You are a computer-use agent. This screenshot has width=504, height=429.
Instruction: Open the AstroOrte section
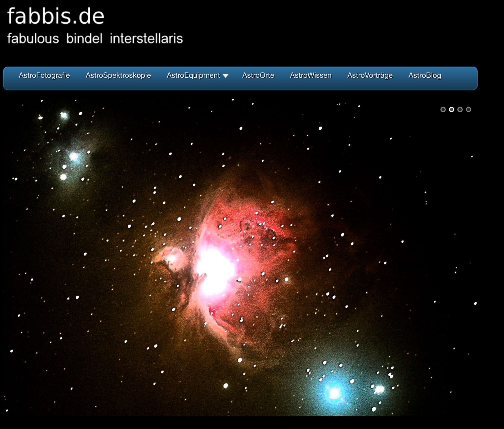coord(258,76)
